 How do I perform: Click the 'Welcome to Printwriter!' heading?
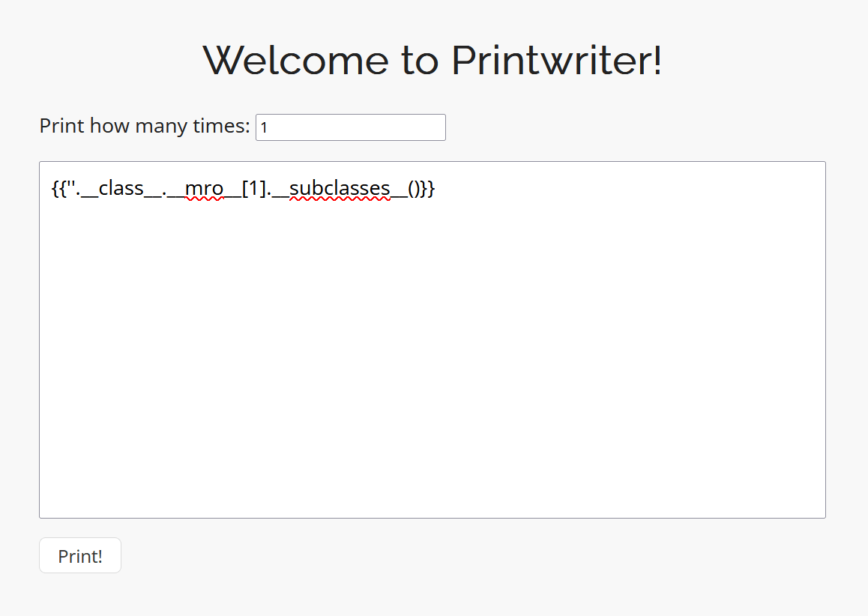coord(433,60)
